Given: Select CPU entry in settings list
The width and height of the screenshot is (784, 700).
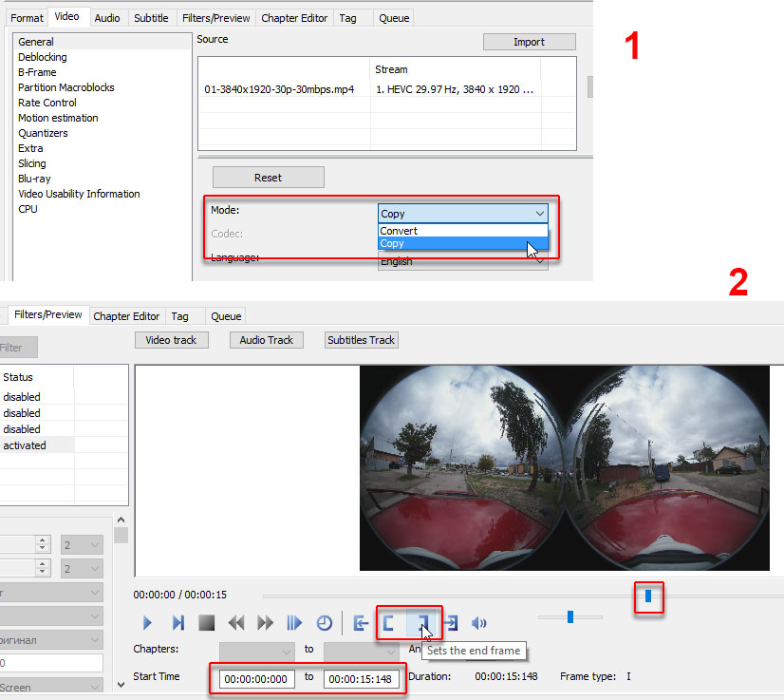Looking at the screenshot, I should [102, 209].
